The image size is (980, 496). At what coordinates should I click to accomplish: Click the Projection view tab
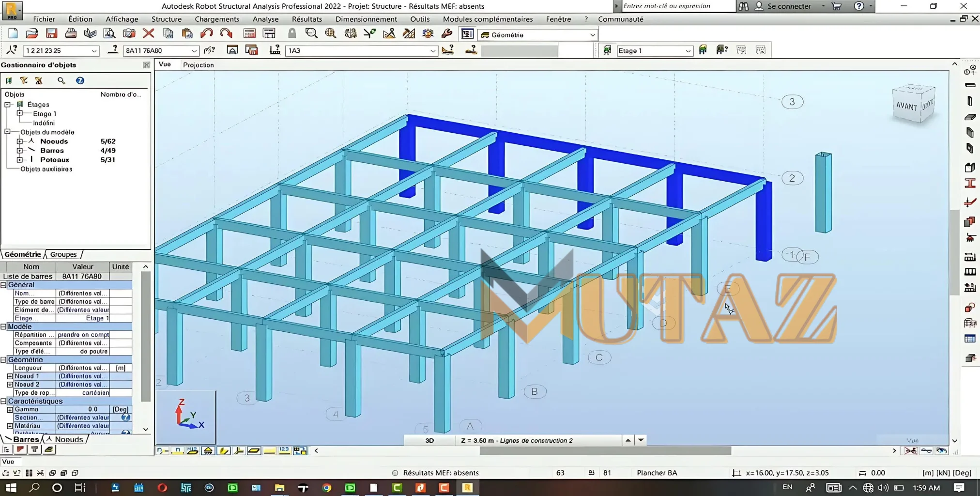[x=198, y=65]
